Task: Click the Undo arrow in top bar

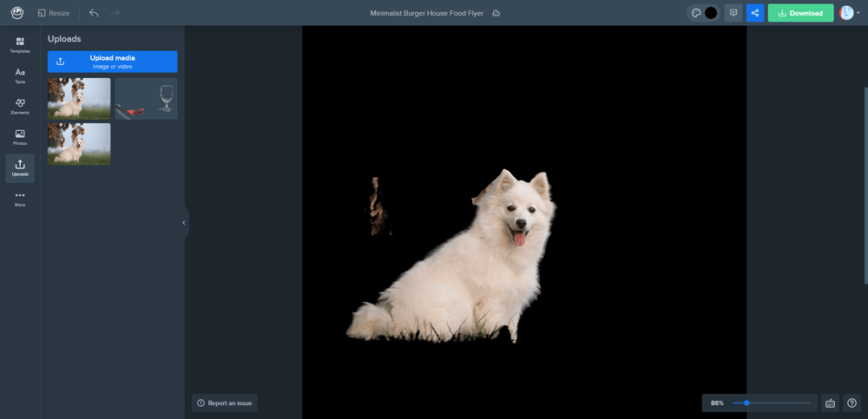Action: pos(94,13)
